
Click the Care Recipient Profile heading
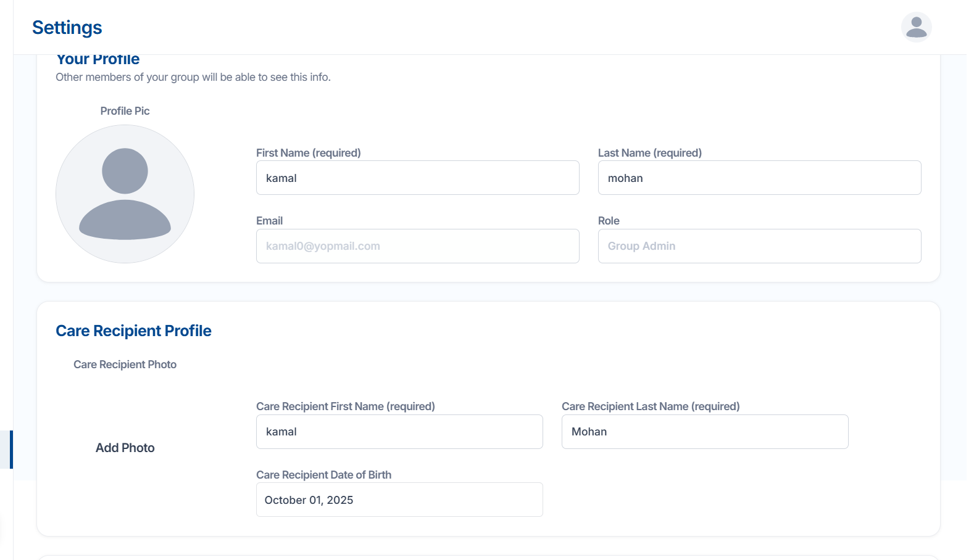coord(133,331)
